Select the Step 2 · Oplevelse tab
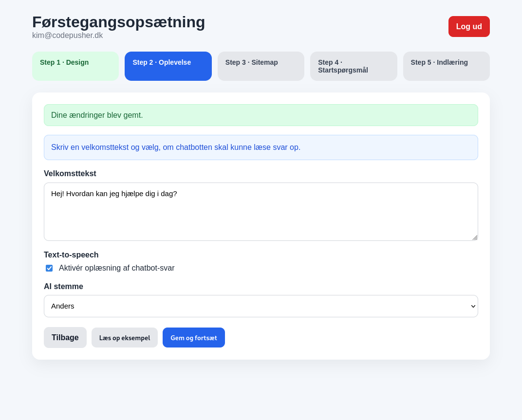 tap(168, 66)
